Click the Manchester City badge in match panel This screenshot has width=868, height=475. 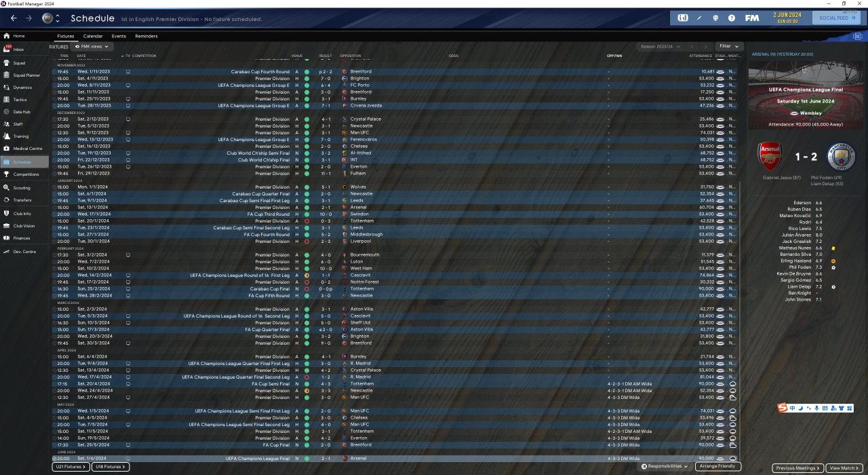tap(842, 156)
